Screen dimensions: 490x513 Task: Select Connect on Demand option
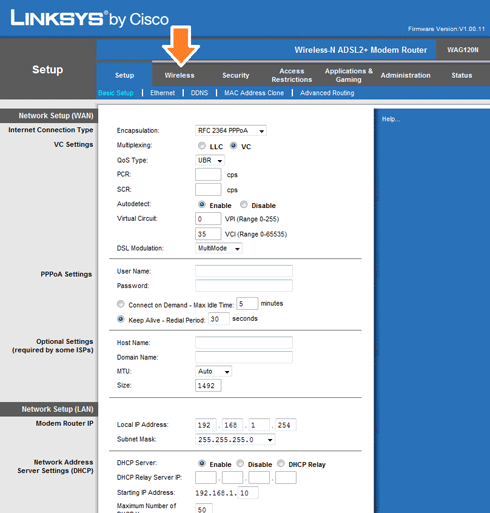point(121,304)
